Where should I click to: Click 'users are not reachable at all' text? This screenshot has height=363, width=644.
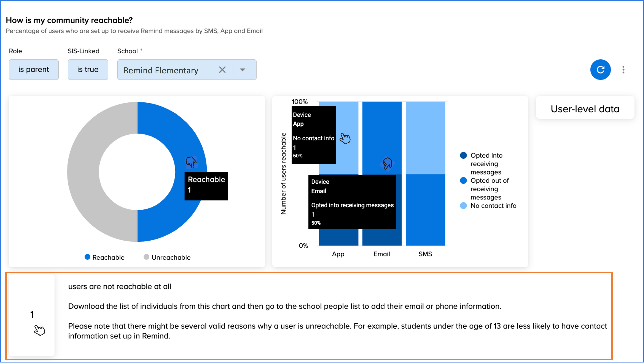(119, 286)
